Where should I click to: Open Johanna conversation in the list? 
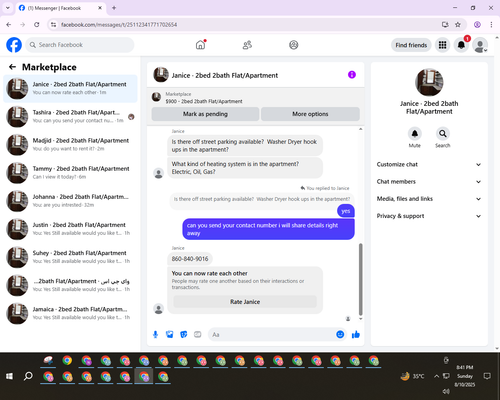(x=70, y=201)
